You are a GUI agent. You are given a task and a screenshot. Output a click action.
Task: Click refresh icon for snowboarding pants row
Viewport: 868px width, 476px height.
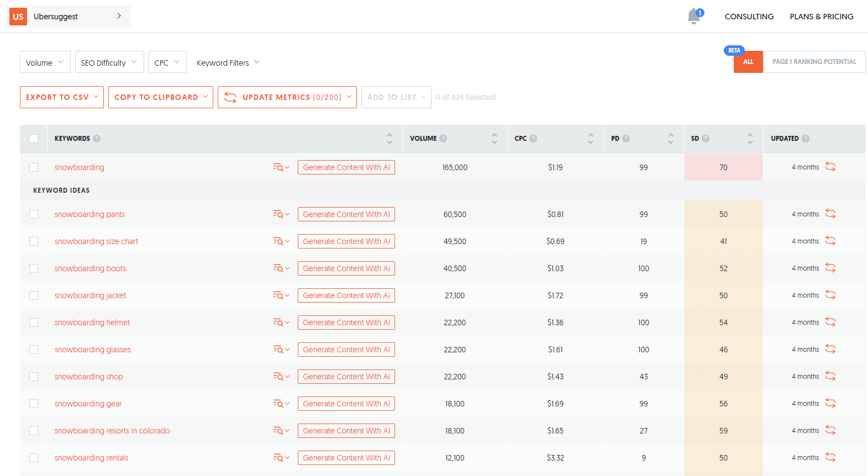[830, 214]
